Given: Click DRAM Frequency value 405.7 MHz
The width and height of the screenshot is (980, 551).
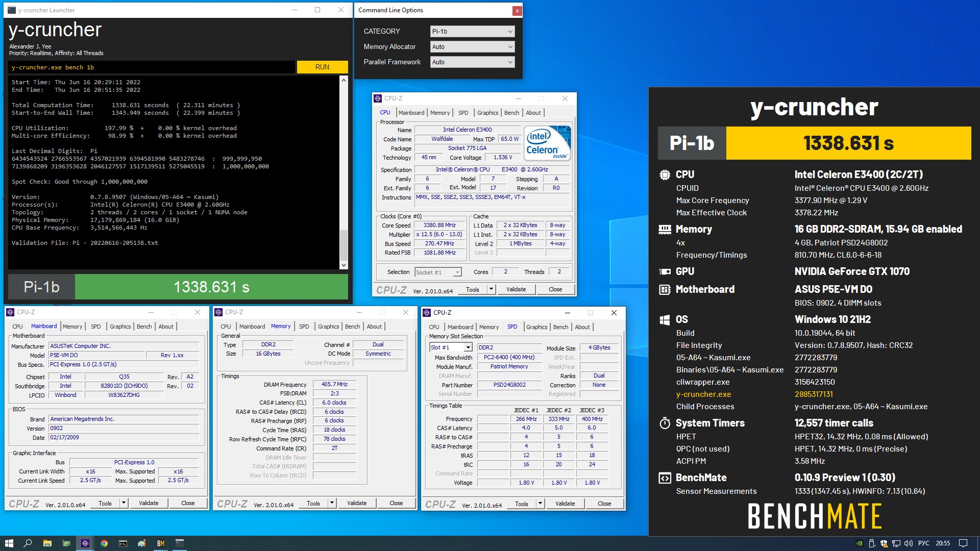Looking at the screenshot, I should coord(334,384).
